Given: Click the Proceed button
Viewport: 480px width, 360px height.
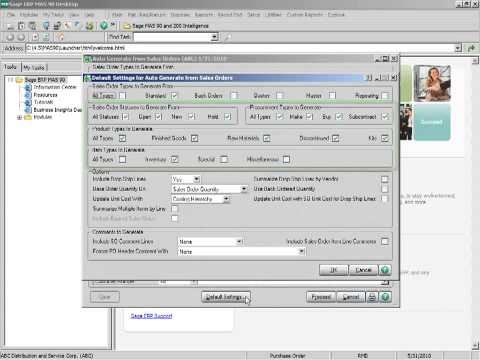Looking at the screenshot, I should tap(321, 297).
